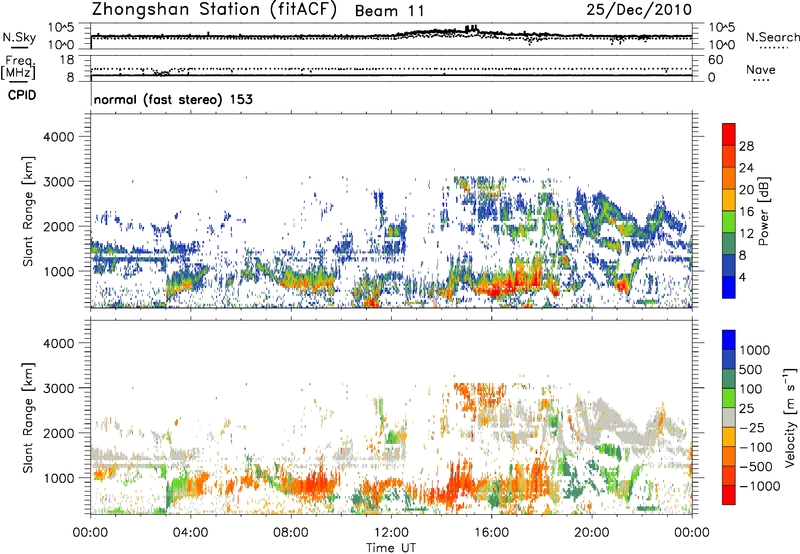Click the 08:00 time tick label

[x=291, y=533]
